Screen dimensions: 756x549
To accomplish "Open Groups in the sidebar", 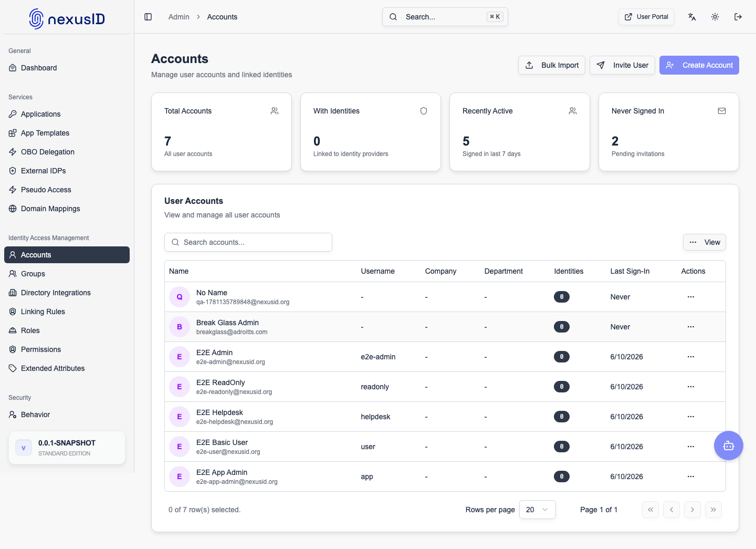I will click(x=67, y=274).
